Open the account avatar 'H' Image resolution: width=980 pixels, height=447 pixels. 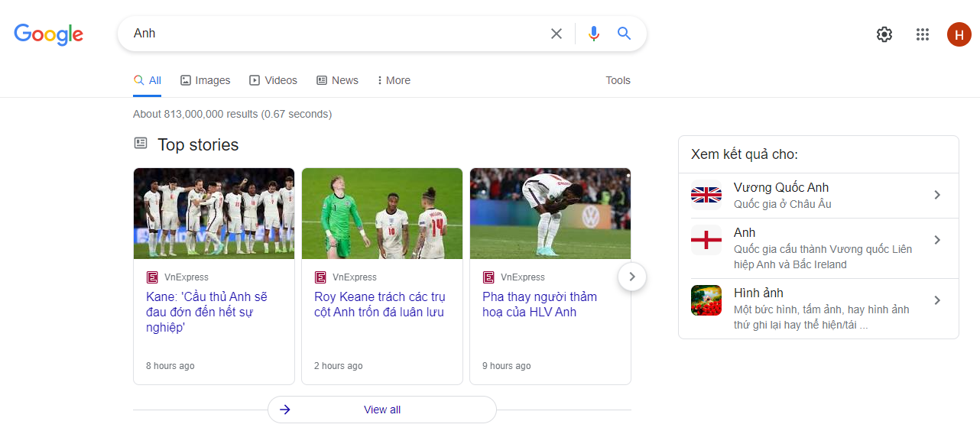tap(959, 34)
